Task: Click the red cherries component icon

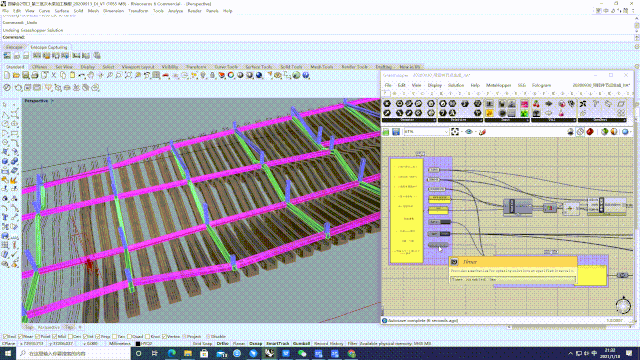Action: pos(536,104)
